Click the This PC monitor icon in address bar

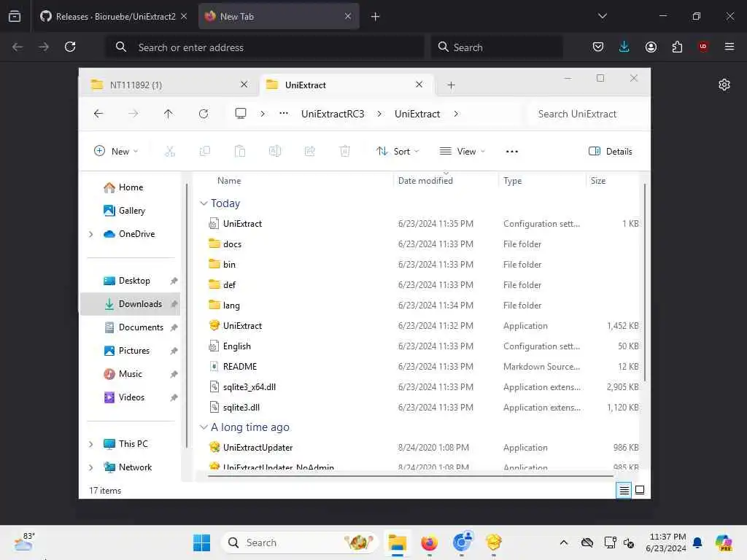pos(241,113)
